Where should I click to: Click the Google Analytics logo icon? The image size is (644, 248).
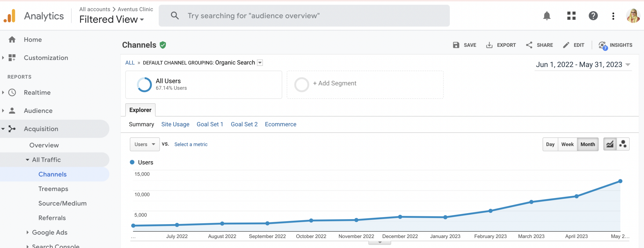click(x=10, y=16)
